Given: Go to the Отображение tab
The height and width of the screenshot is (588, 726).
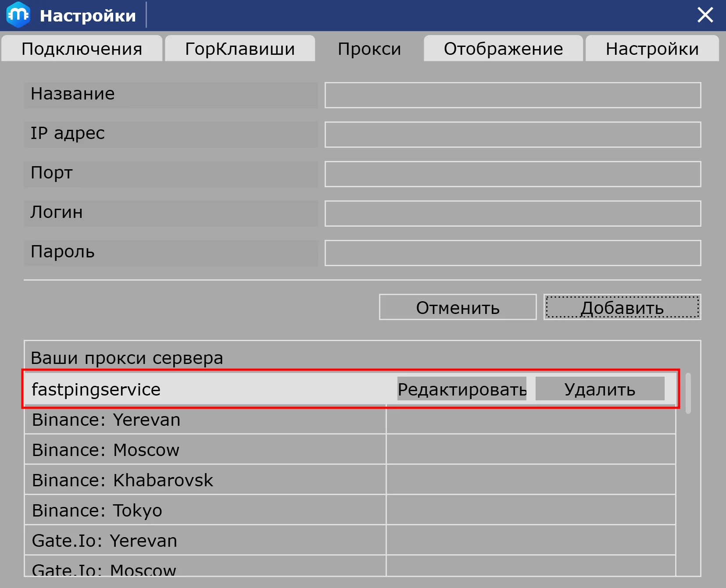Looking at the screenshot, I should [x=503, y=49].
